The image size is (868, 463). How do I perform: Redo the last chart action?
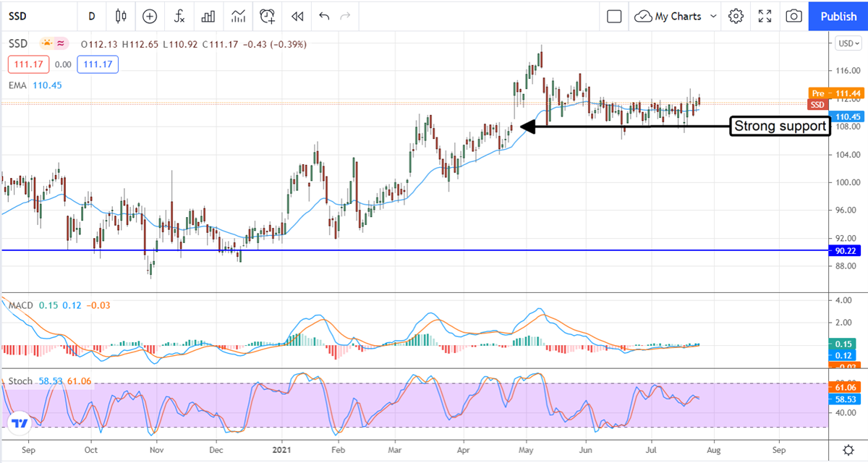point(345,16)
